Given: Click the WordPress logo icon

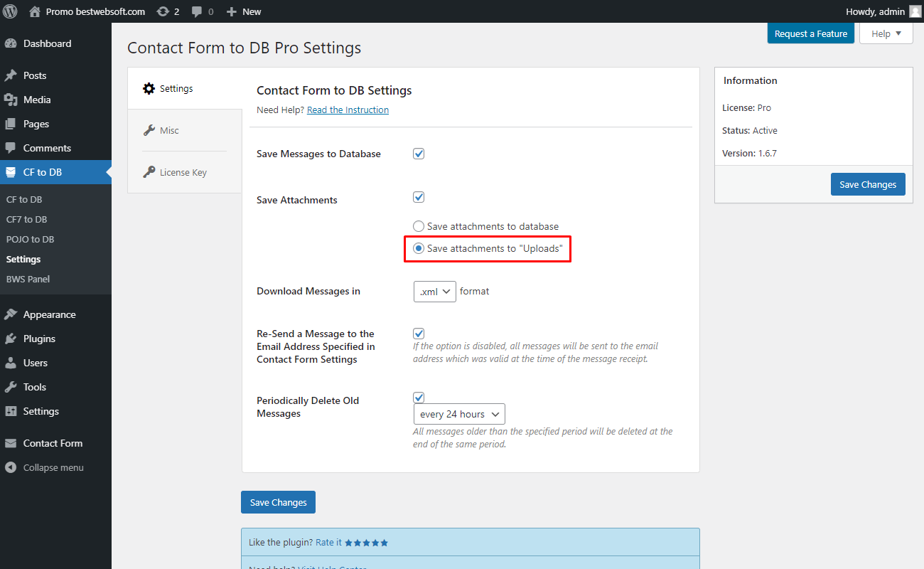Looking at the screenshot, I should point(10,11).
